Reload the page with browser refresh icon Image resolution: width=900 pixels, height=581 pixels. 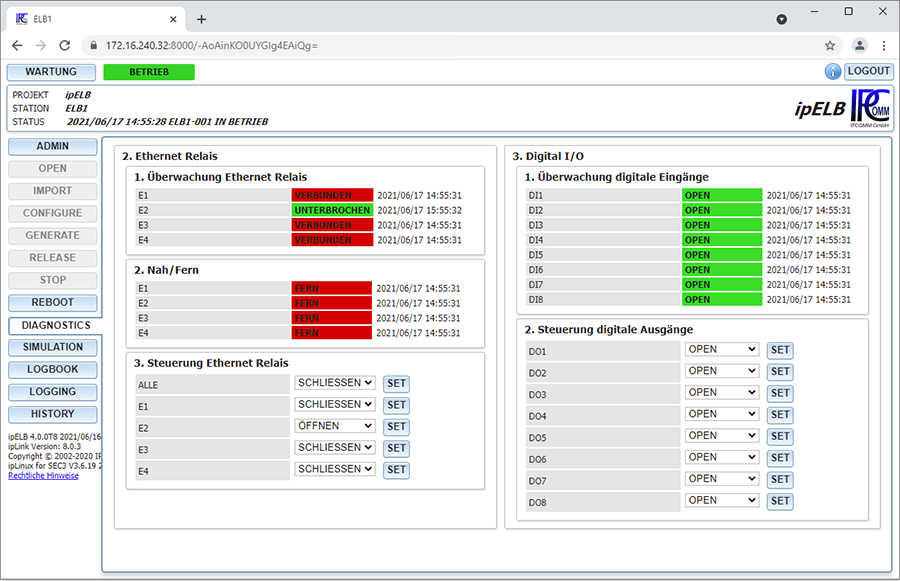[x=65, y=46]
